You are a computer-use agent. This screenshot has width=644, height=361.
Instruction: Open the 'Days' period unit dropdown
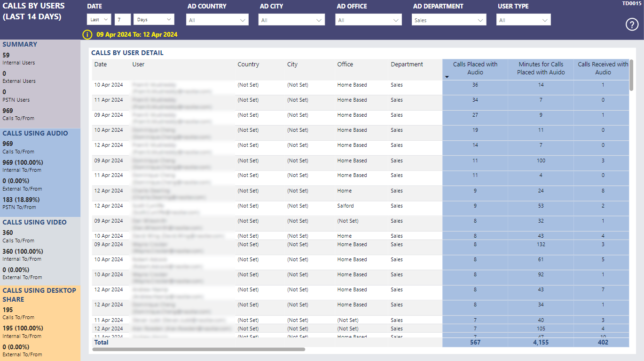(154, 20)
